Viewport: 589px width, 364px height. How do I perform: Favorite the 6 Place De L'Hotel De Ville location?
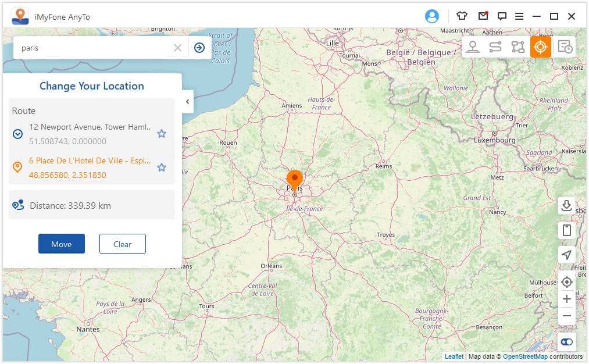[x=162, y=167]
